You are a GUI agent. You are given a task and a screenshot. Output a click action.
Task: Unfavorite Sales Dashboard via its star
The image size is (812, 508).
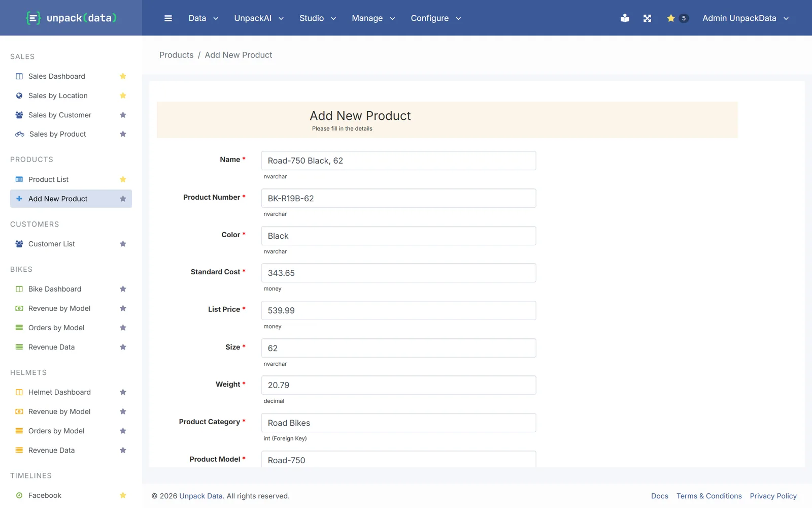123,76
